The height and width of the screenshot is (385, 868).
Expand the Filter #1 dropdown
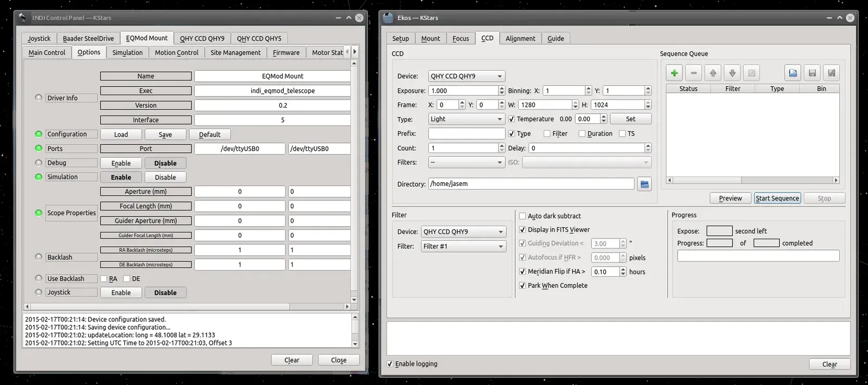pos(463,246)
